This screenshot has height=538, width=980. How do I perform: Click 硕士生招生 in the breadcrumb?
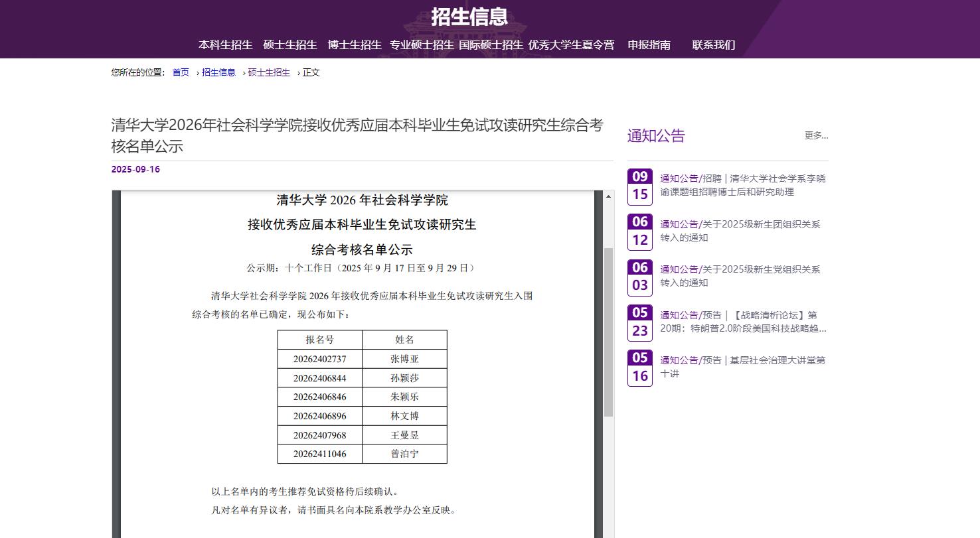point(269,73)
